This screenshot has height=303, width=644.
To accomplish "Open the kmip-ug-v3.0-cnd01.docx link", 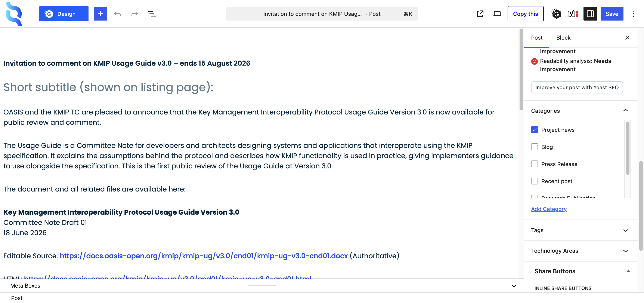I will (x=204, y=256).
